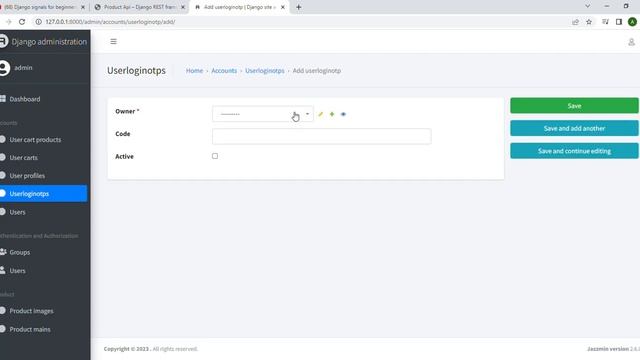Click the Owner field label

(x=127, y=111)
